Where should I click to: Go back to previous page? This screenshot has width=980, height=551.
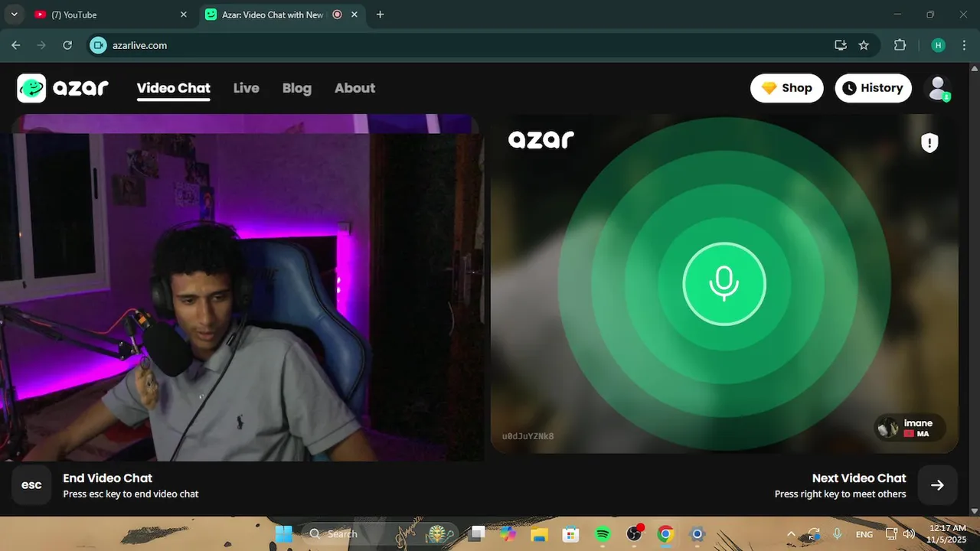(x=15, y=45)
